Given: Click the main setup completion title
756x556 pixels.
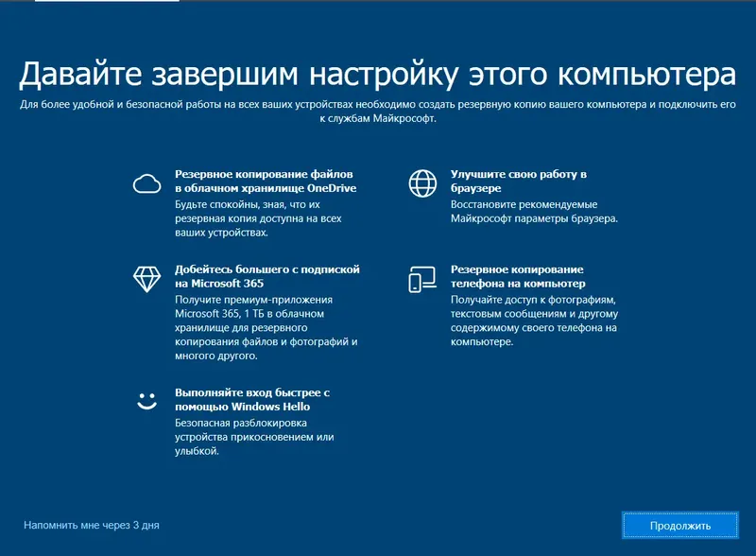Looking at the screenshot, I should [378, 69].
